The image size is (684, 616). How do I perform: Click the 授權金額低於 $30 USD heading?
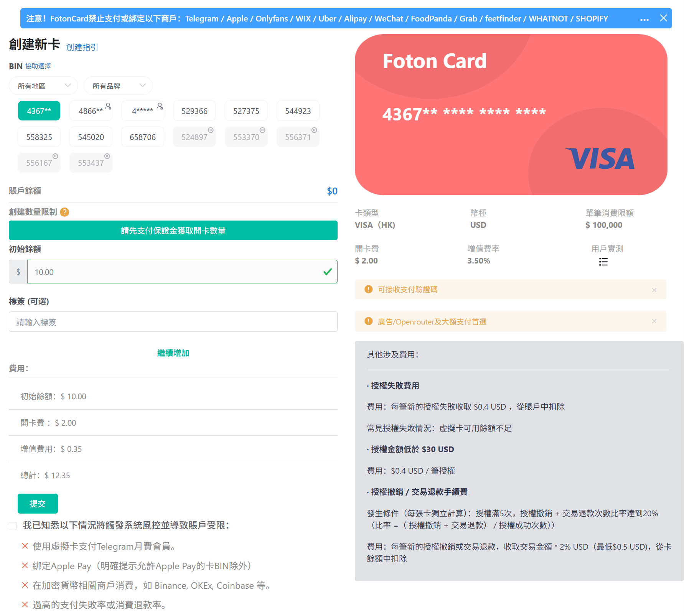412,449
